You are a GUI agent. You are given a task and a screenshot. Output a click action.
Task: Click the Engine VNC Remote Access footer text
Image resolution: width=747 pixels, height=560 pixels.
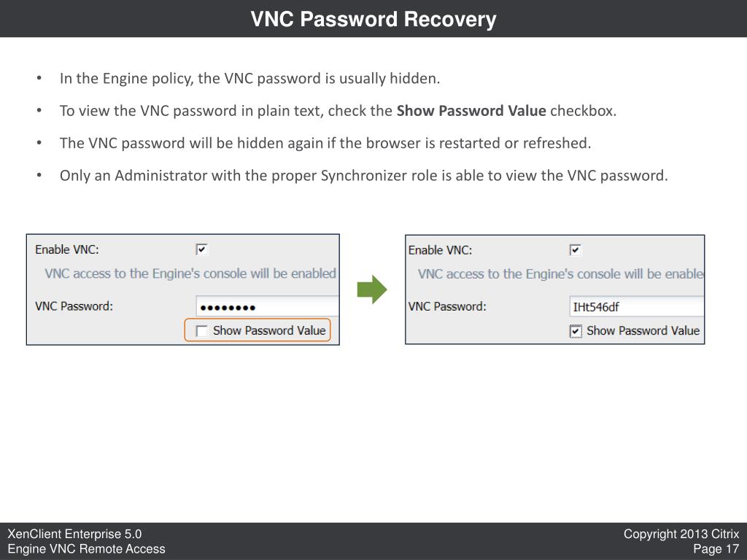pos(87,548)
